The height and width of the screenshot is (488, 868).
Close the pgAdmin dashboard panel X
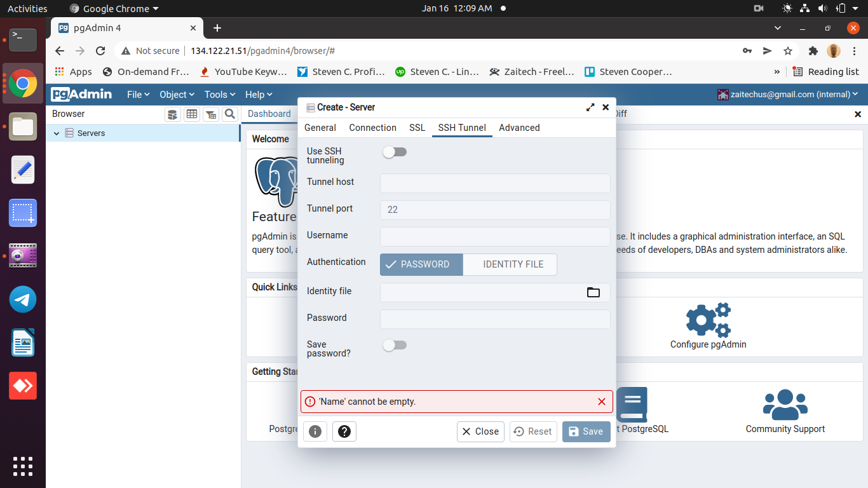858,114
